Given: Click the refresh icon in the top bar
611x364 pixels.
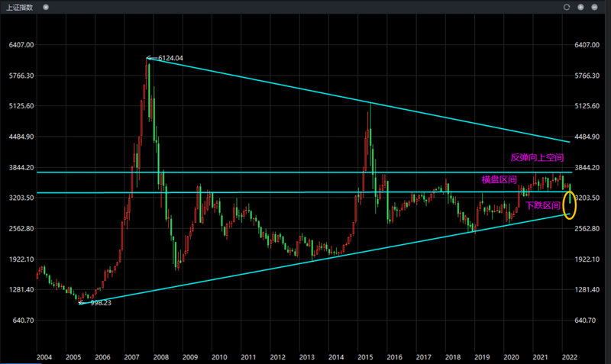Looking at the screenshot, I should coord(567,7).
